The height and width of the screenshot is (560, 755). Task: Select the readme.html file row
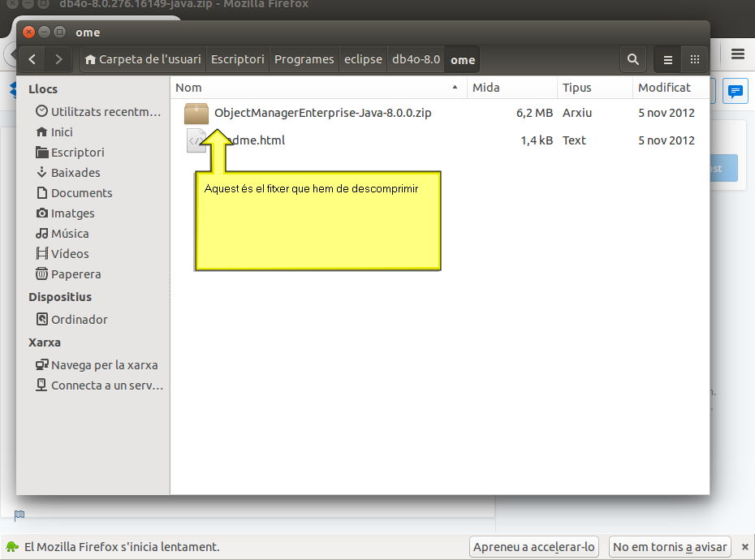point(440,140)
